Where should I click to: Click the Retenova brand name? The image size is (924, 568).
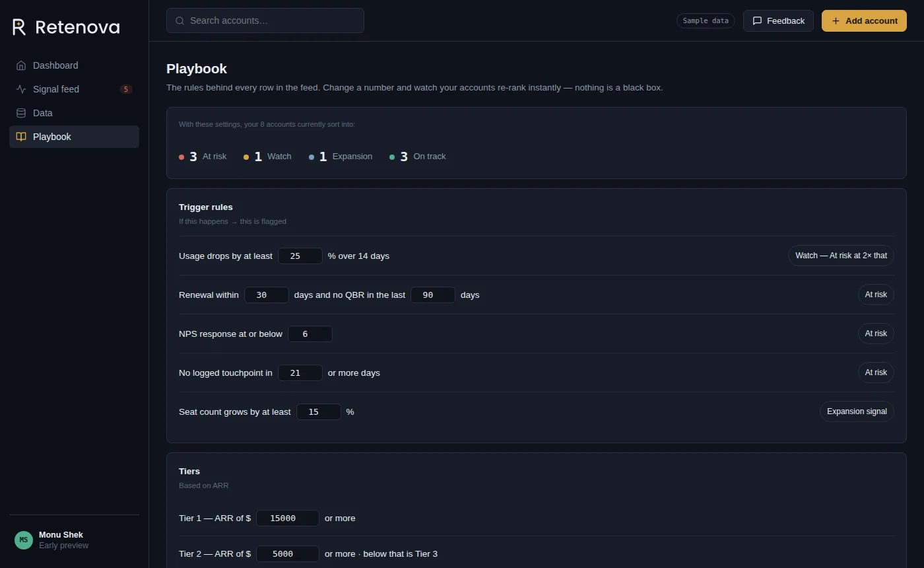(x=77, y=27)
